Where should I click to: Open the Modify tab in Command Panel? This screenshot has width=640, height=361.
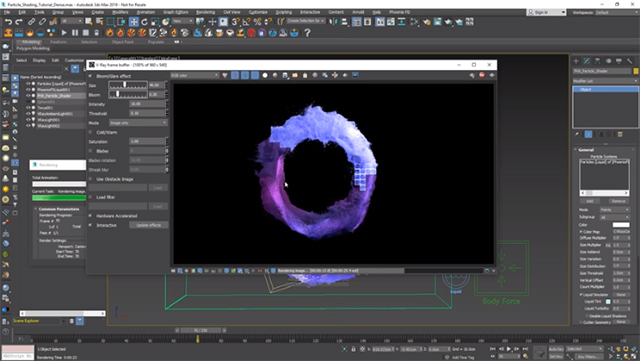587,61
